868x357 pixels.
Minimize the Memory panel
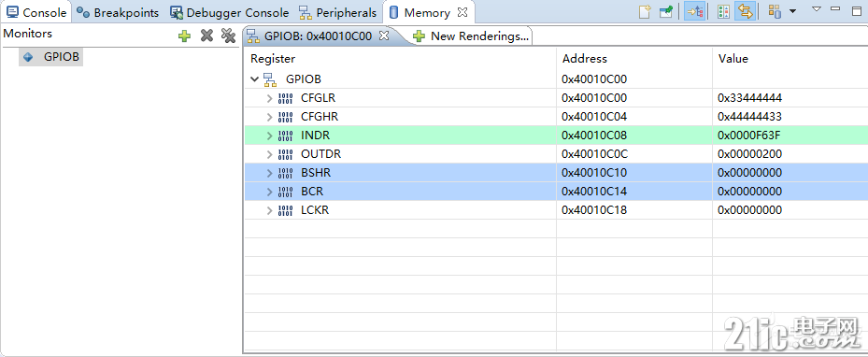tap(835, 8)
